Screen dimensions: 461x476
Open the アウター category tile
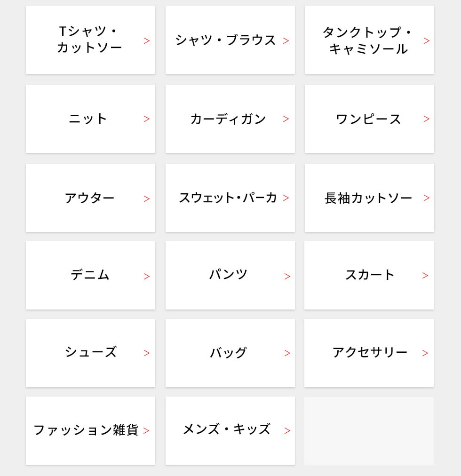click(90, 198)
